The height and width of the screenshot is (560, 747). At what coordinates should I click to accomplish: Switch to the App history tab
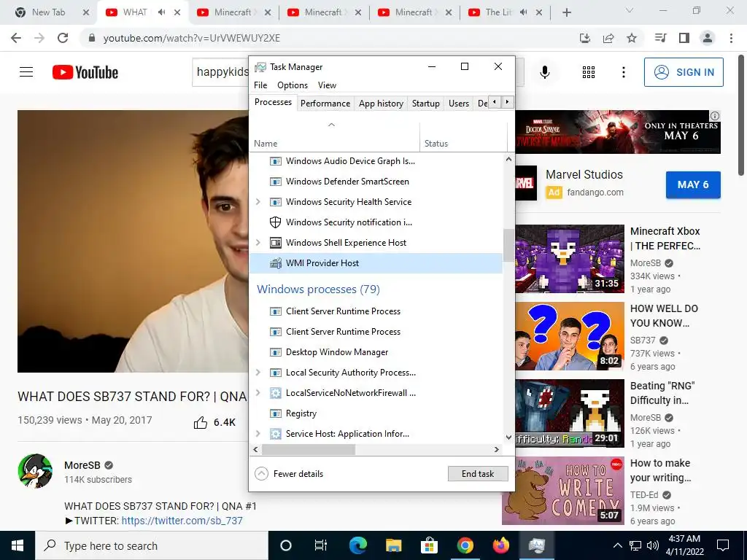tap(381, 104)
